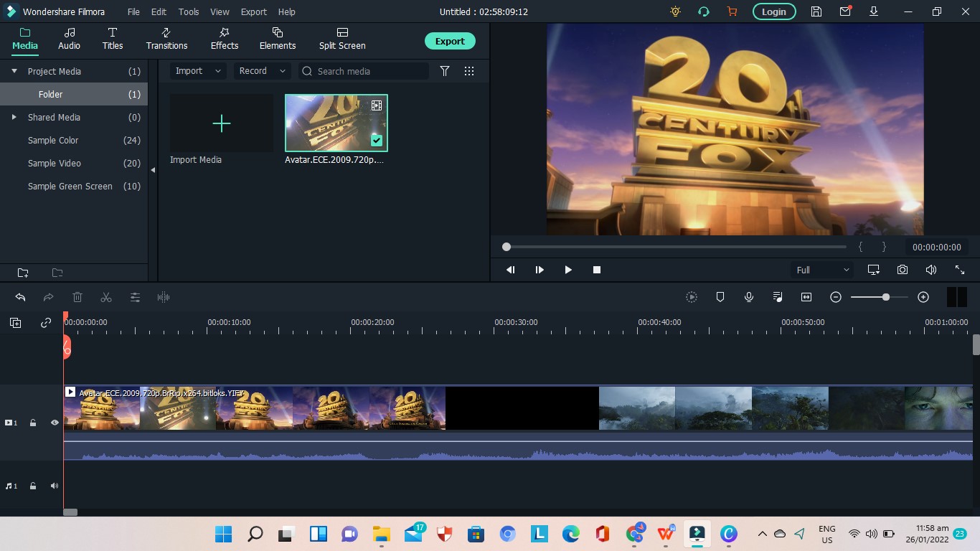The image size is (980, 551).
Task: Switch to the Effects tab
Action: click(225, 39)
